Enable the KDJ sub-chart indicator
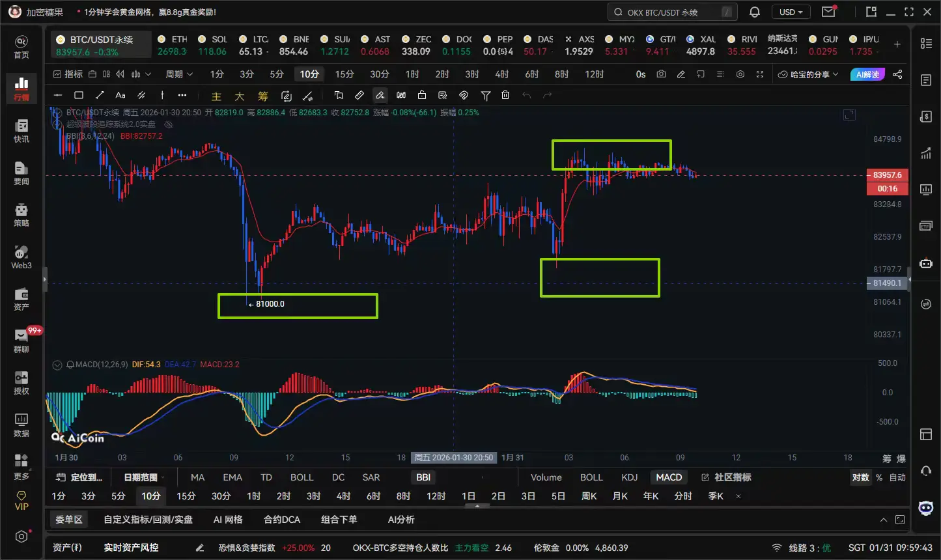 tap(629, 477)
